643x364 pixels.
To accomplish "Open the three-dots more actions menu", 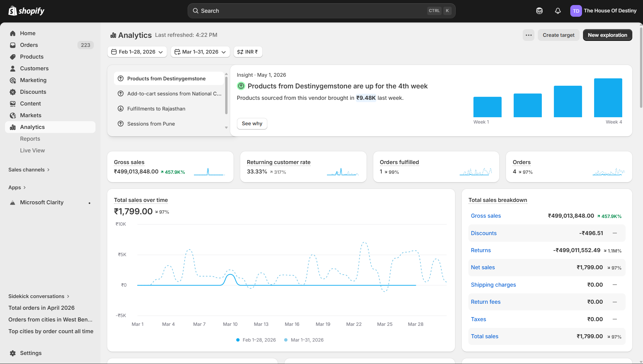I will point(528,35).
